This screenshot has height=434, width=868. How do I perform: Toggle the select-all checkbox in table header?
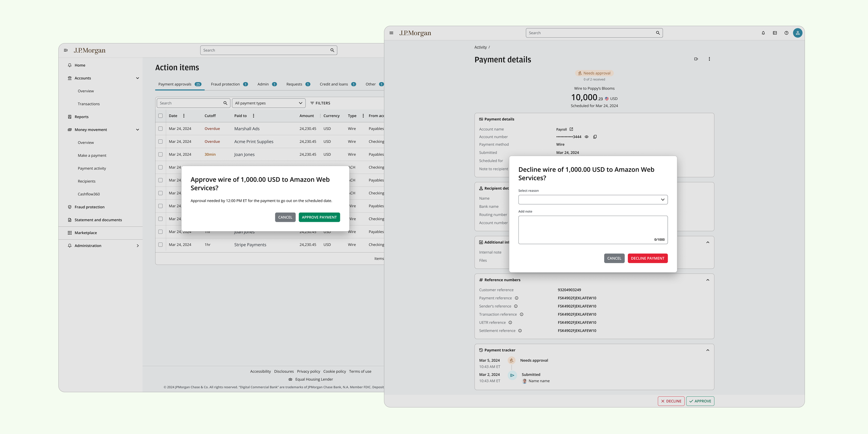point(160,116)
